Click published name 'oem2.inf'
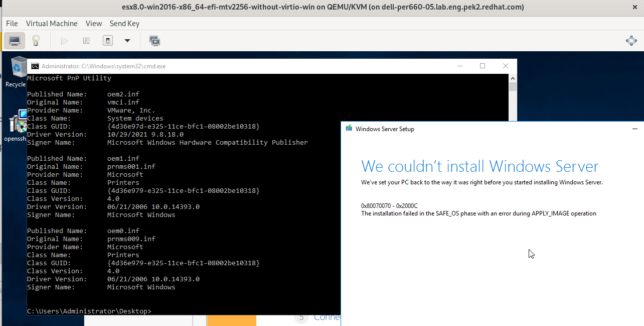 coord(123,94)
